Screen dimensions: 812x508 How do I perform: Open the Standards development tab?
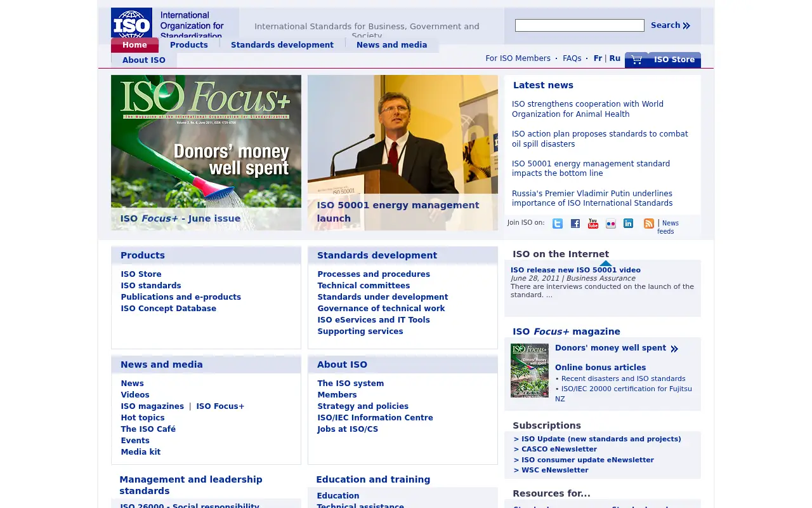pyautogui.click(x=282, y=45)
